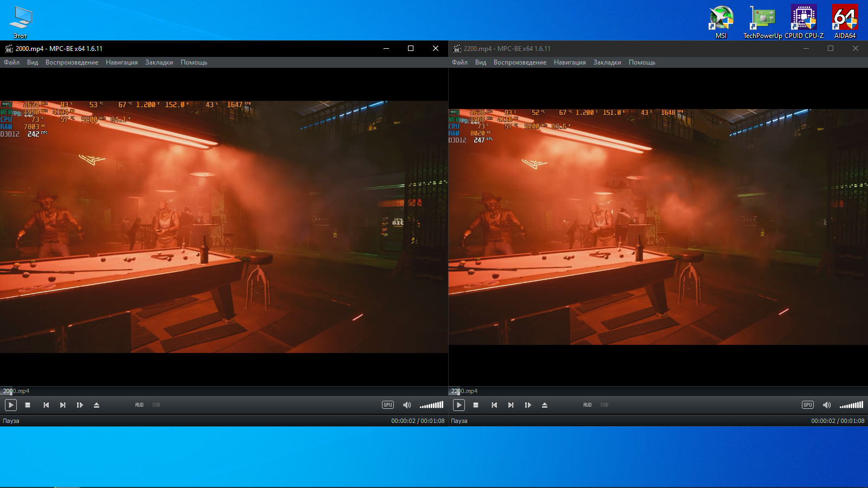This screenshot has width=868, height=488.
Task: Open Воспроизведение menu in 2000.mp4 window
Action: coord(72,62)
